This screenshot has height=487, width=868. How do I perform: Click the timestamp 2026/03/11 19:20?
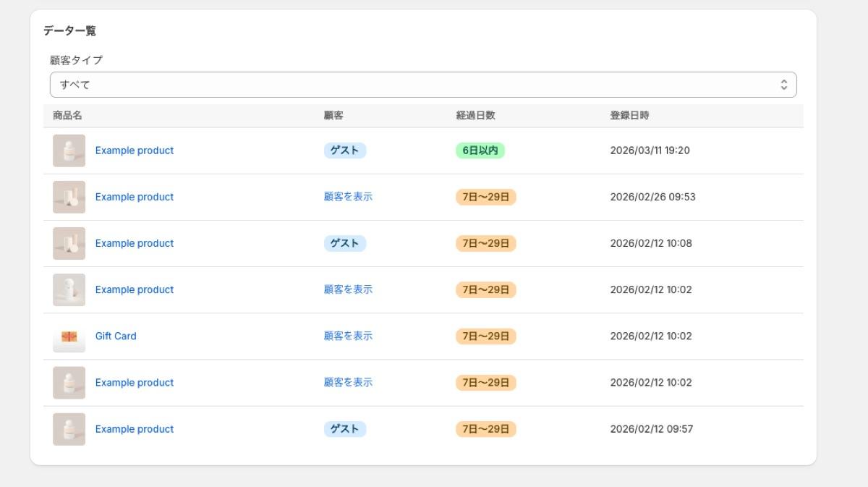tap(651, 150)
